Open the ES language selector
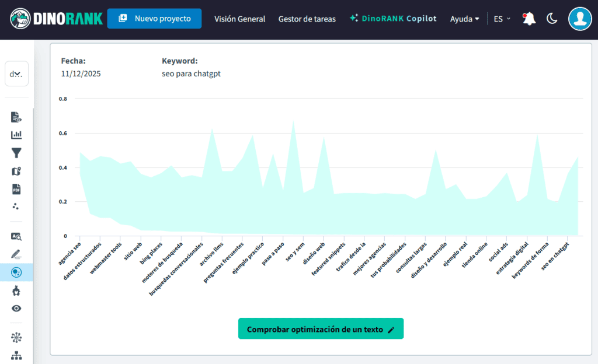The height and width of the screenshot is (364, 598). coord(502,19)
